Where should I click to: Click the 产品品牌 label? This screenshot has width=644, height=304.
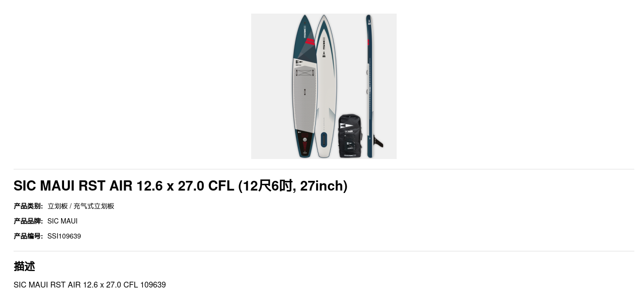[x=28, y=221]
